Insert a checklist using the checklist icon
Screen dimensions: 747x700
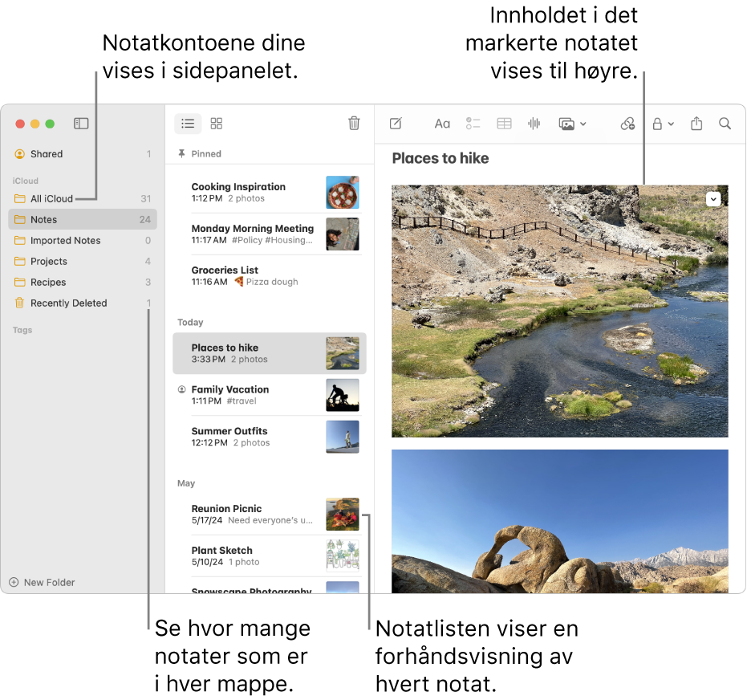tap(473, 124)
